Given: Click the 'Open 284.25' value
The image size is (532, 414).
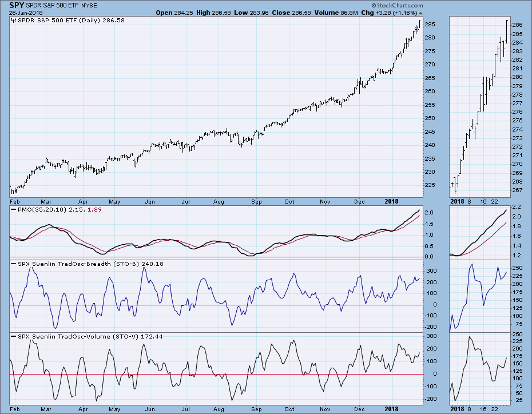Looking at the screenshot, I should (174, 13).
